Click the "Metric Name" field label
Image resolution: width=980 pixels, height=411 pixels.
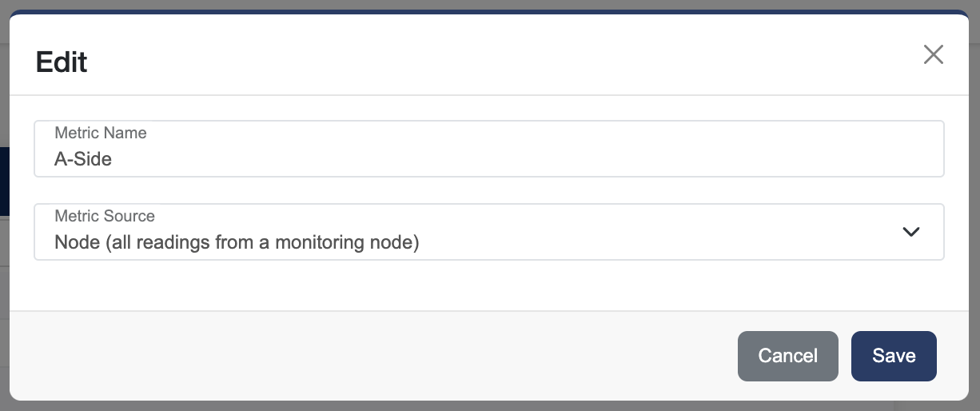pos(101,133)
